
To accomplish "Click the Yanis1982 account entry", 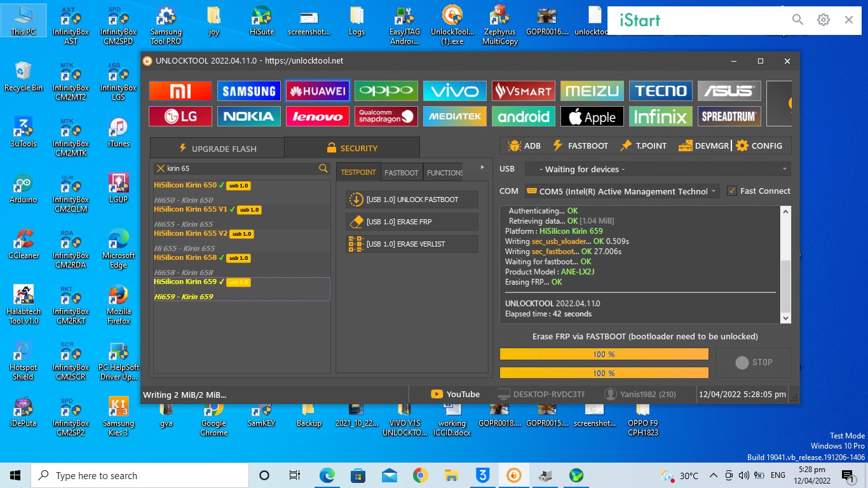I will tap(641, 394).
